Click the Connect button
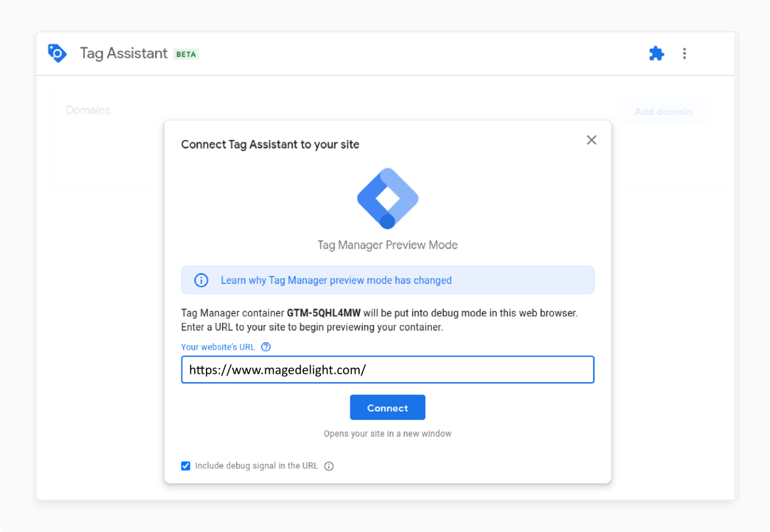This screenshot has width=770, height=532. click(x=388, y=407)
